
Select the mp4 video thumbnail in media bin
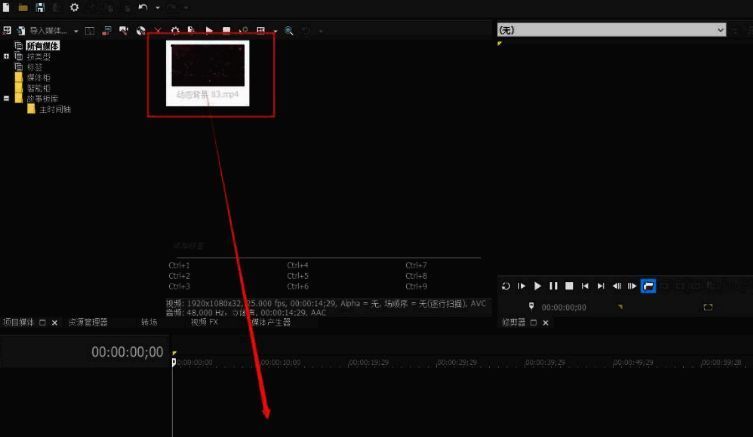(x=207, y=73)
